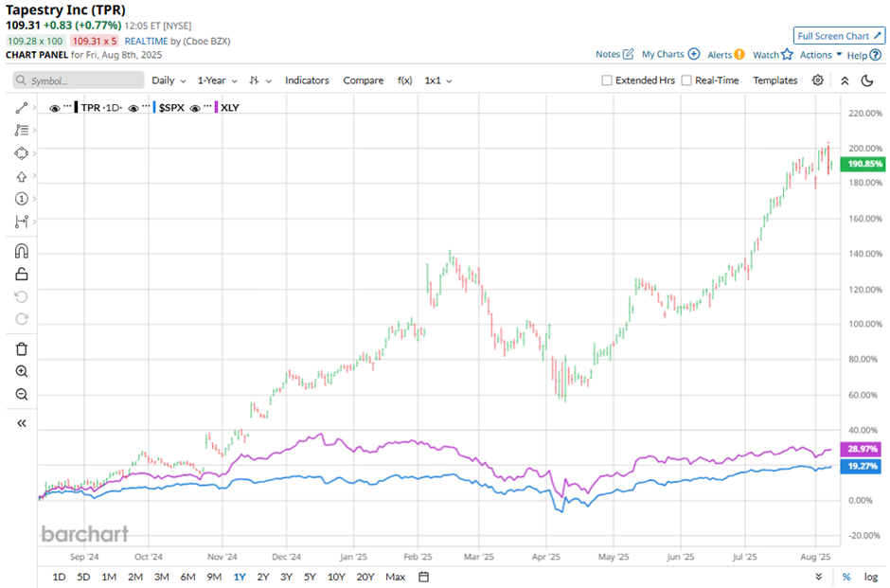Expand the trend line tool flyout arrow
This screenshot has height=588, width=890.
(35, 107)
